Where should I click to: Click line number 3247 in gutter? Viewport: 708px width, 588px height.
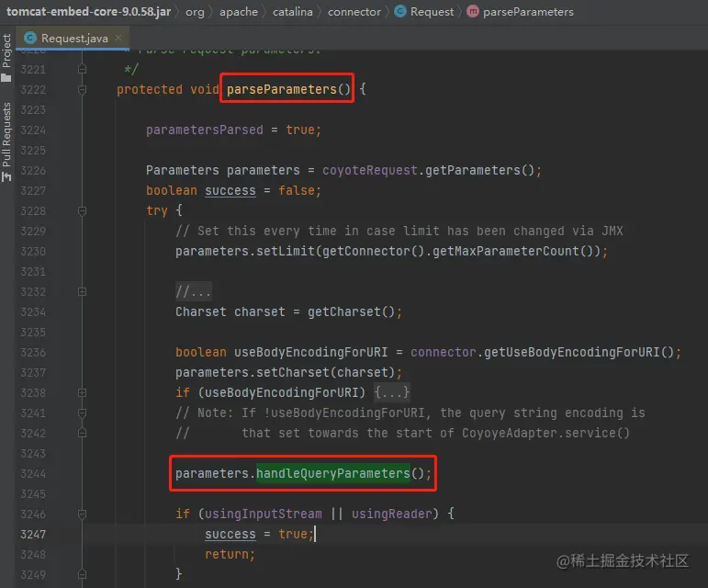click(x=33, y=535)
